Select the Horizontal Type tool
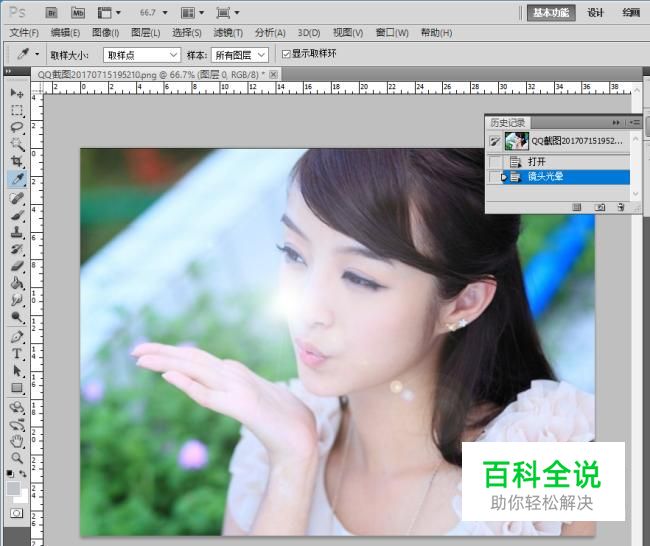Viewport: 650px width, 546px height. pos(17,354)
